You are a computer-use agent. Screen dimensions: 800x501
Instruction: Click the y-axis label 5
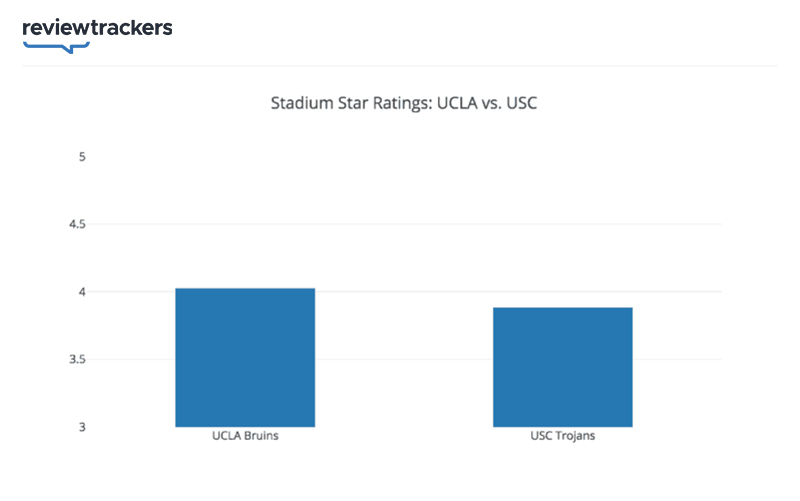coord(82,157)
